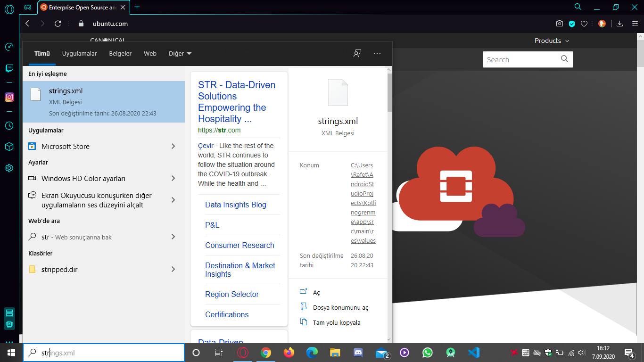Expand 'str - Web sonuçlarına bak' arrow
The width and height of the screenshot is (644, 362).
pos(173,237)
